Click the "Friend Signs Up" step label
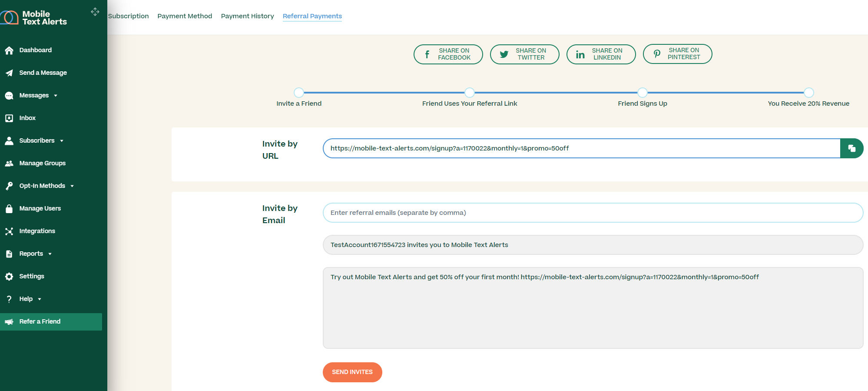Viewport: 868px width, 391px height. click(x=643, y=104)
